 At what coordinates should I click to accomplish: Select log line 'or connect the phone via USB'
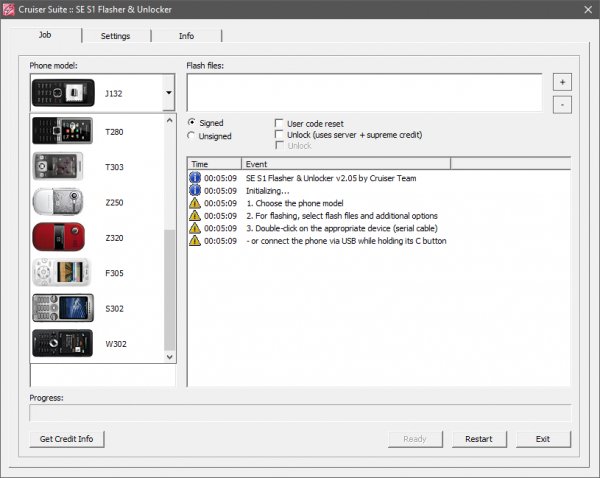pos(346,241)
